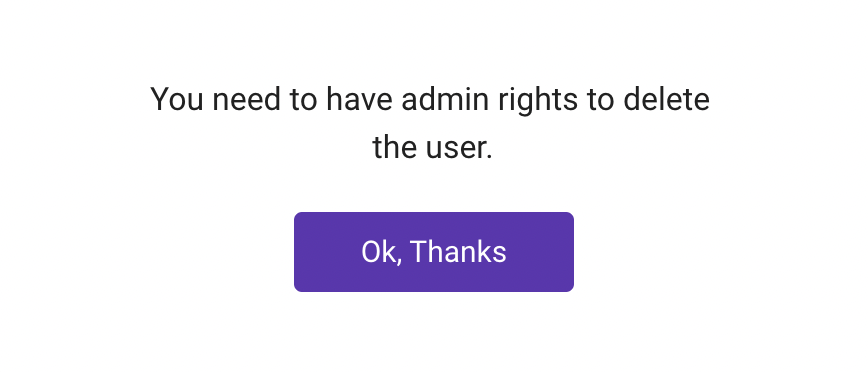Click the 'the user.' text line
Image resolution: width=868 pixels, height=372 pixels.
pos(432,148)
